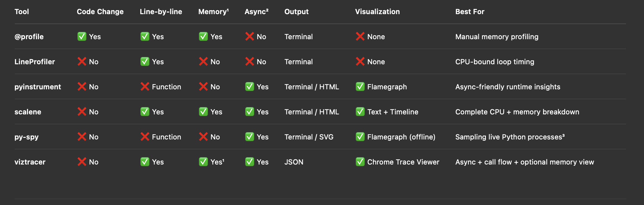This screenshot has height=205, width=644.
Task: Select the viztracer tool name
Action: click(30, 162)
